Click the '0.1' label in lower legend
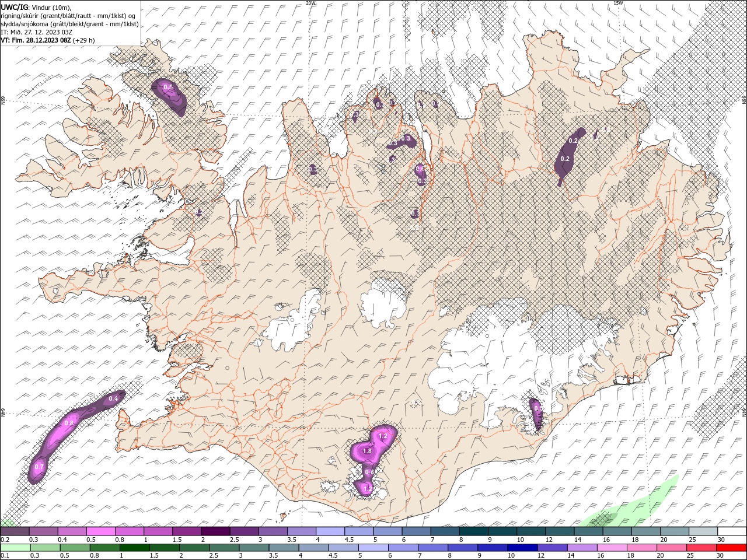 (x=5, y=556)
